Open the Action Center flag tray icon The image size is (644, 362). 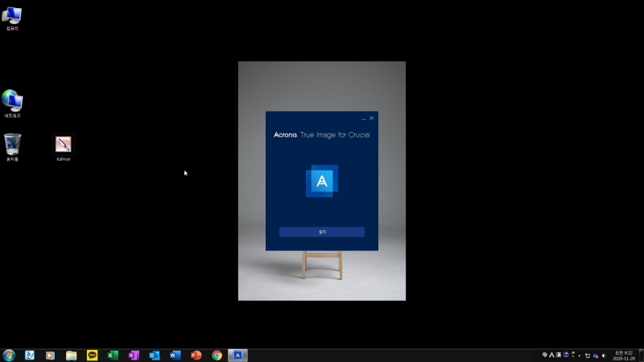tap(588, 356)
